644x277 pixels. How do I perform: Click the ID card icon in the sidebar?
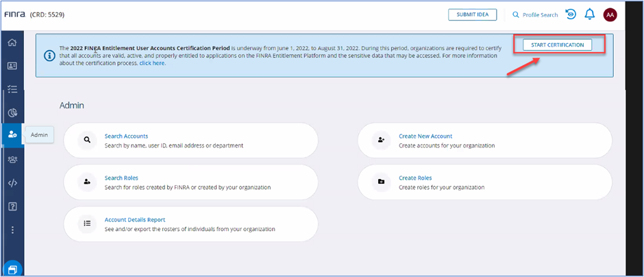pyautogui.click(x=12, y=66)
